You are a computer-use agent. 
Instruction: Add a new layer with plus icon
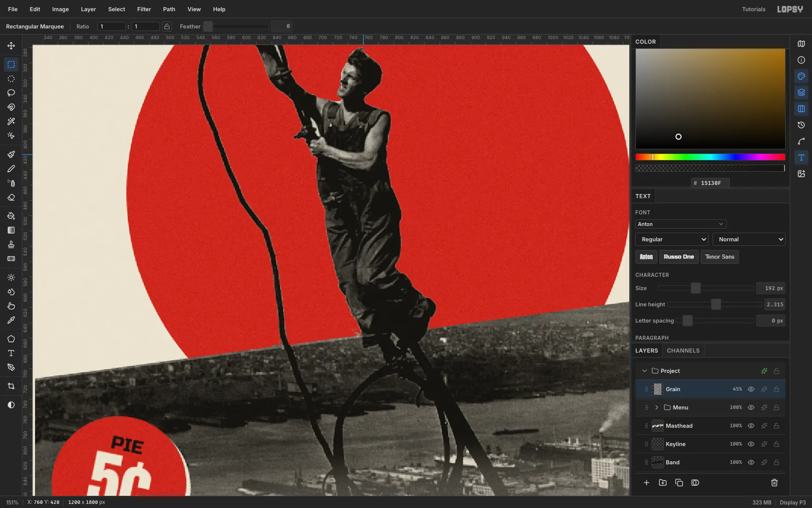tap(647, 483)
